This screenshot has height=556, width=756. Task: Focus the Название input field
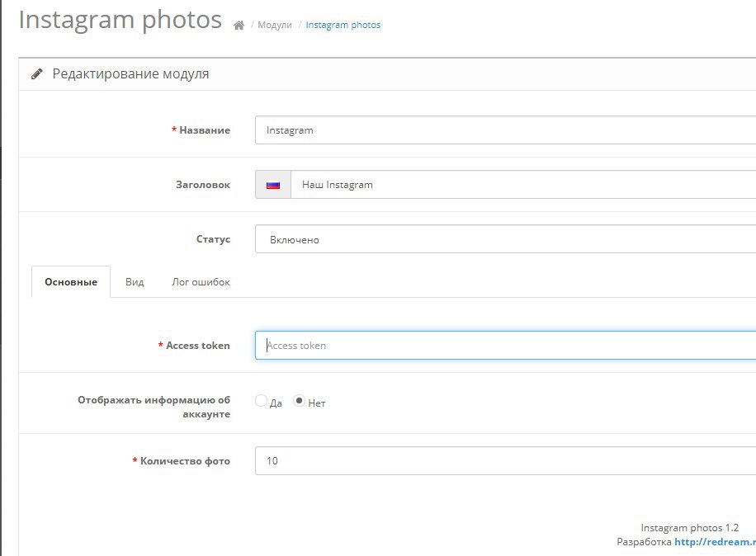(505, 130)
